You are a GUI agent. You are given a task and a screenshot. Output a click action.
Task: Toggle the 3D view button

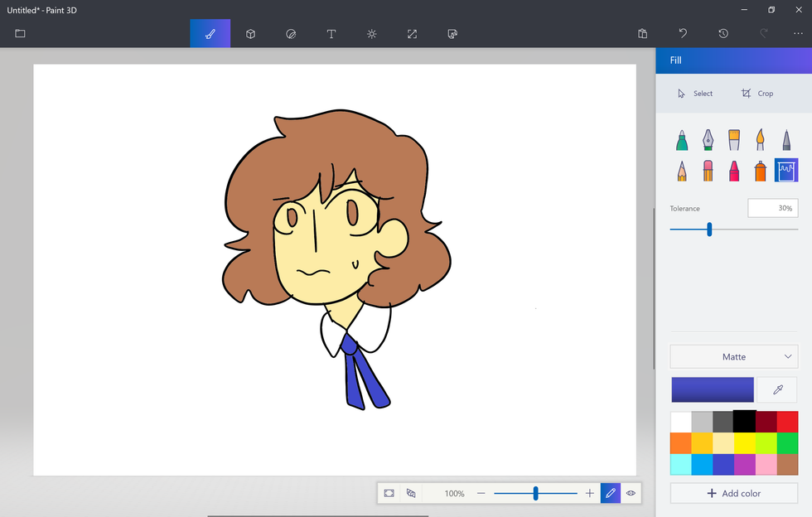point(411,493)
